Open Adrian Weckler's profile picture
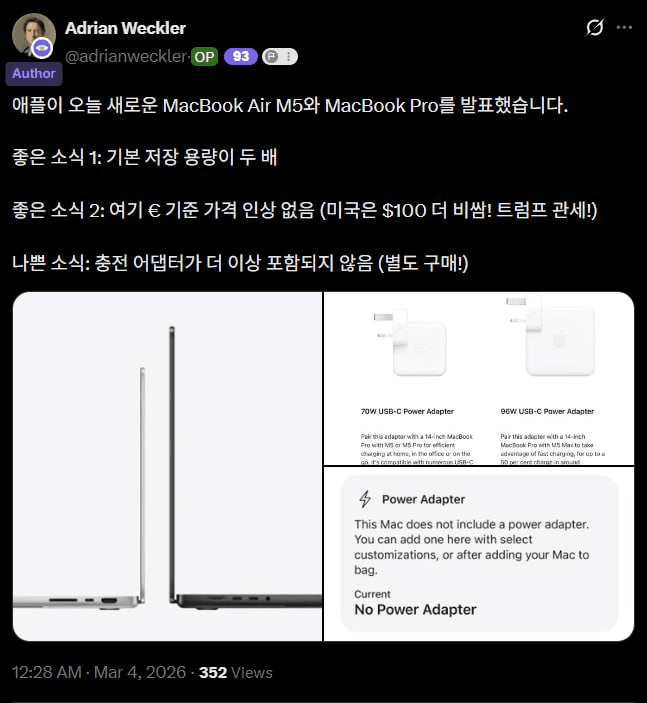 pos(34,35)
